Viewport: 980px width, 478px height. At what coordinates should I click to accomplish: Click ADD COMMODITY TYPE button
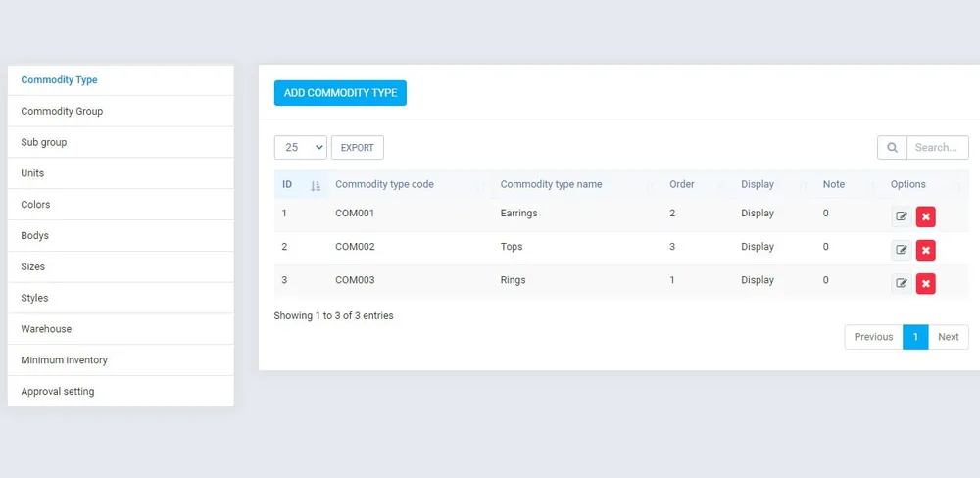pyautogui.click(x=341, y=93)
